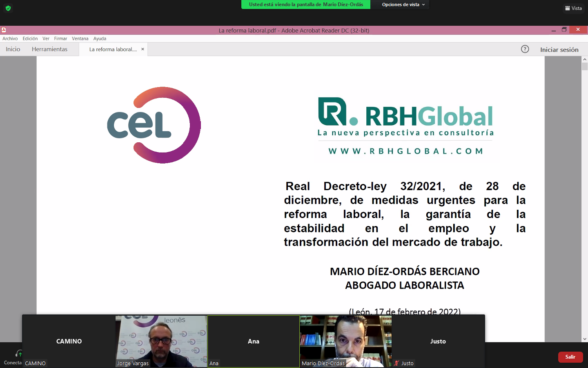Restore down the Acrobat Reader window

pos(564,29)
